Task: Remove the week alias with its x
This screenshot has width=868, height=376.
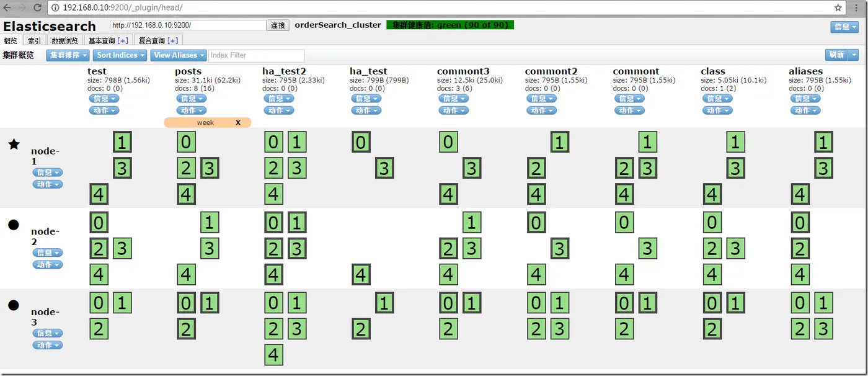Action: point(238,122)
